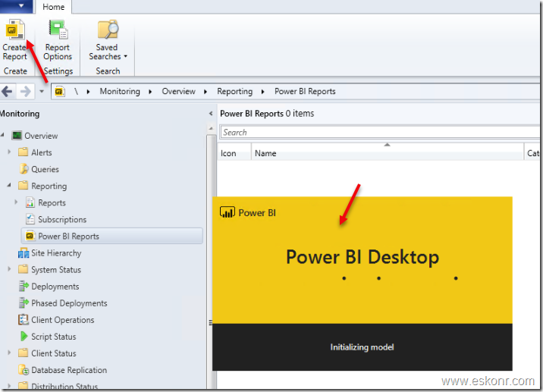Click the Overview node icon
This screenshot has height=392, width=543.
[16, 136]
